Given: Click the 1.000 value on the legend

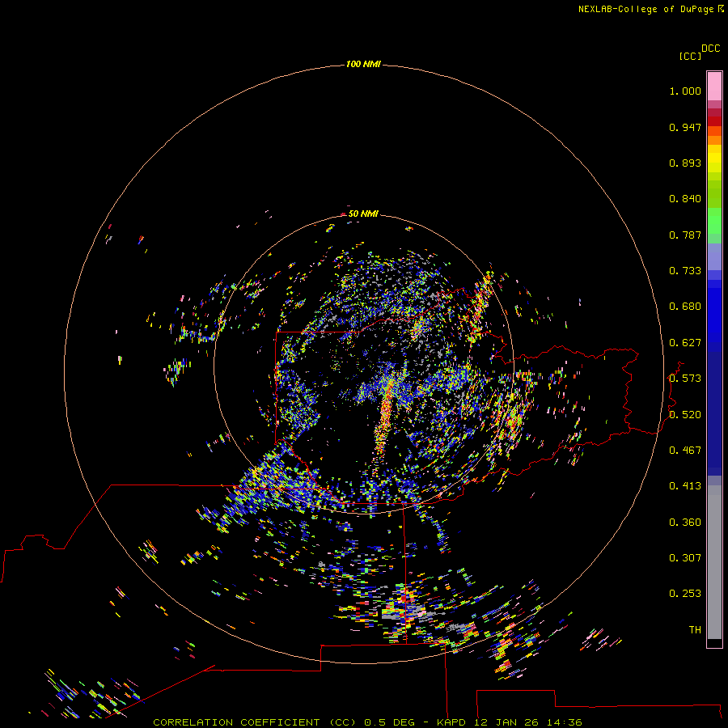Looking at the screenshot, I should pyautogui.click(x=685, y=91).
